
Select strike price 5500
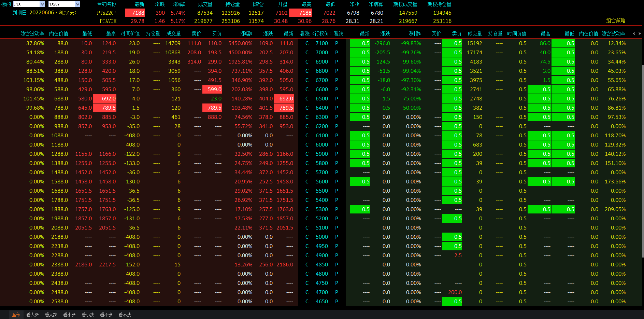321,191
